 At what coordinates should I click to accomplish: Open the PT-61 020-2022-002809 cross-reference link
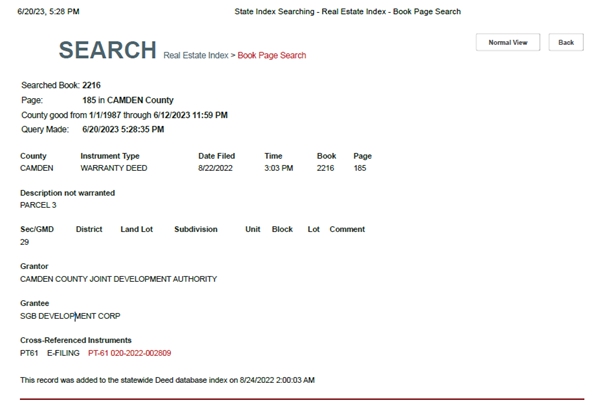[129, 353]
